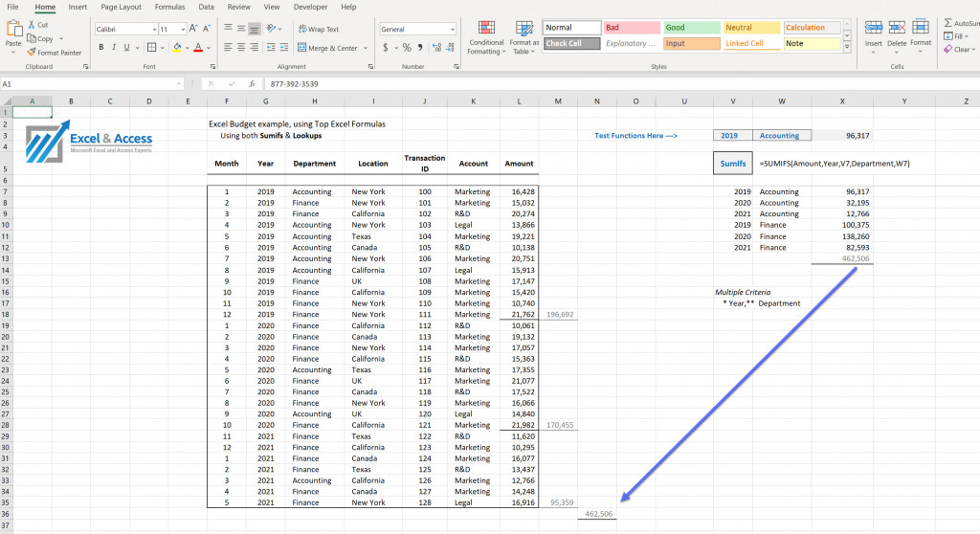
Task: Click the Copy icon in Clipboard group
Action: click(x=32, y=38)
